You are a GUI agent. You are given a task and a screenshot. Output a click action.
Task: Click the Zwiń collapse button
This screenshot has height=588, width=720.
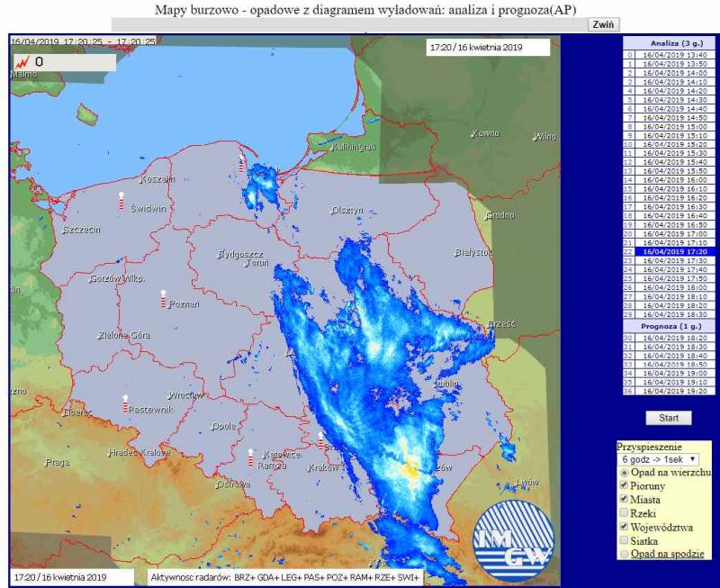pos(602,25)
